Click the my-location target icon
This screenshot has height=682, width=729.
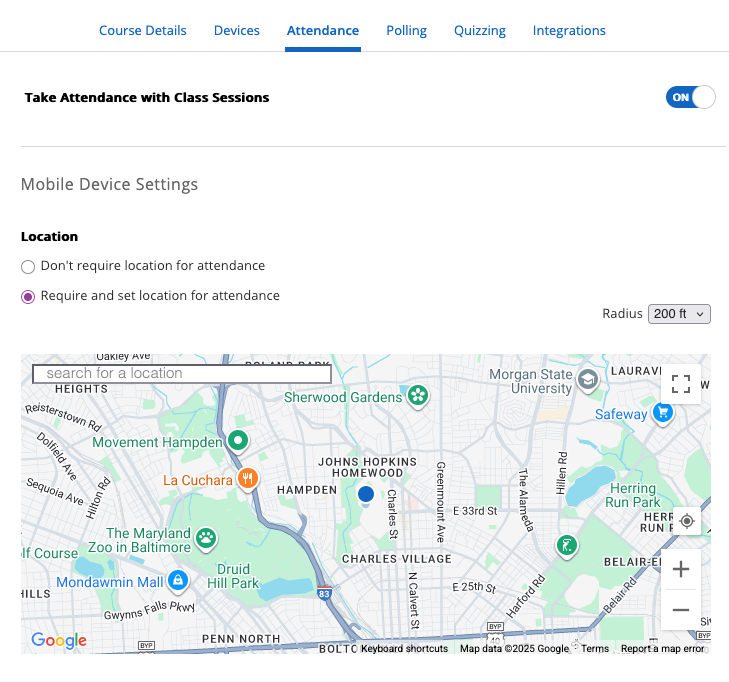click(686, 521)
